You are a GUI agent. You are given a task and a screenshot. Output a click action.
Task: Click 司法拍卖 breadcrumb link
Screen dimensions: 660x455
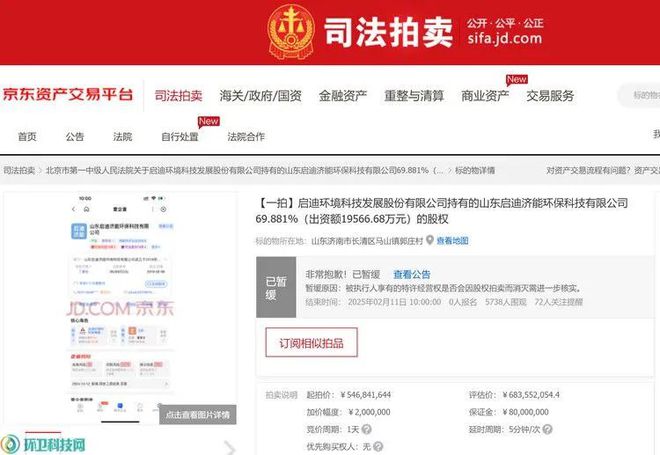tap(19, 170)
